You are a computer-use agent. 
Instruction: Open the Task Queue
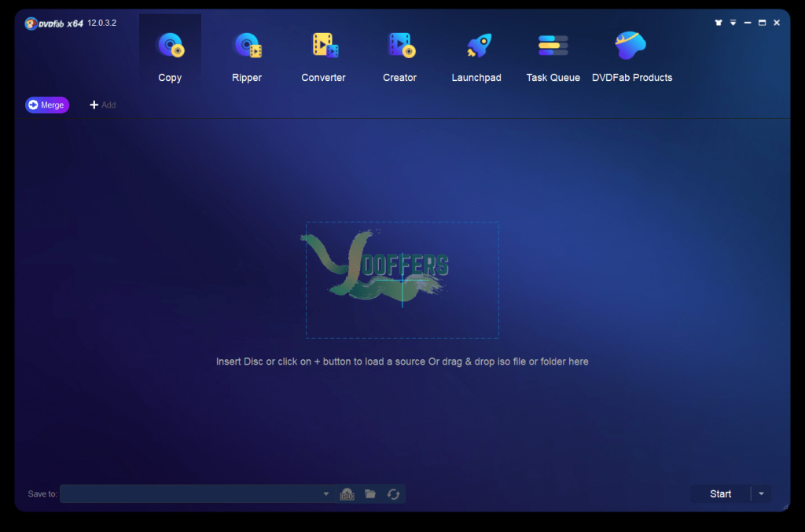tap(553, 57)
